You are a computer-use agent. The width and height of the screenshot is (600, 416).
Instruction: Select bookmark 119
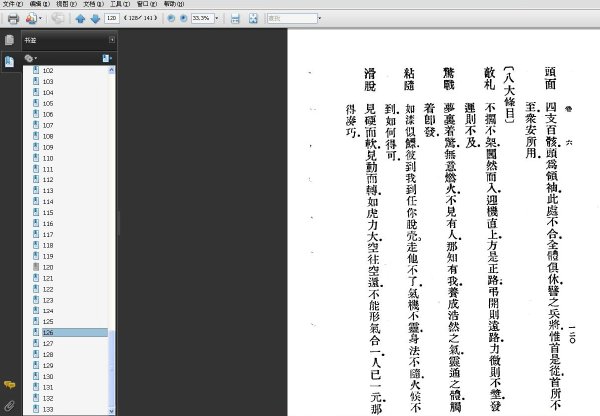[x=48, y=256]
